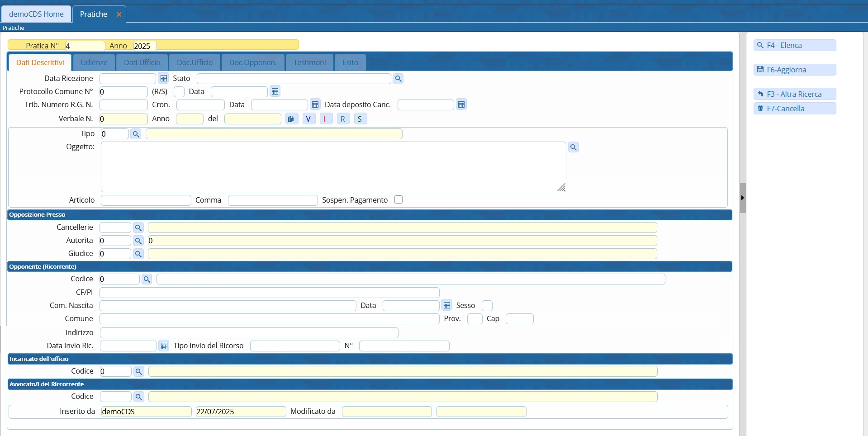This screenshot has height=436, width=868.
Task: Click the blue V button in Verbale row
Action: 308,119
